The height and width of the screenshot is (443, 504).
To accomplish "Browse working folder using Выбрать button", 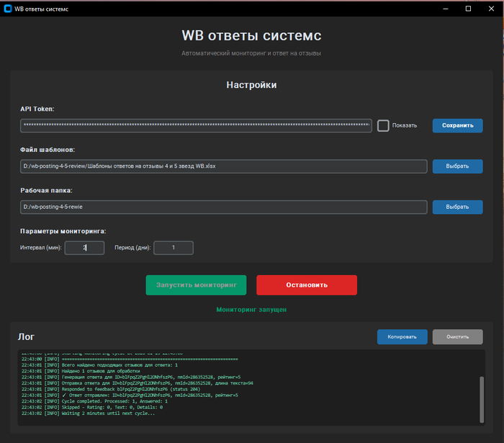I will [x=457, y=207].
